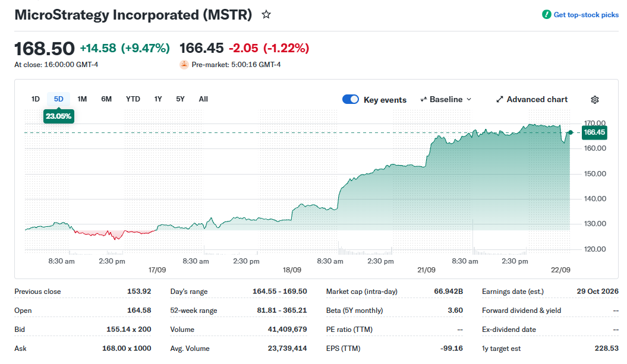
Task: Click the closing price 168.50
Action: [x=45, y=49]
